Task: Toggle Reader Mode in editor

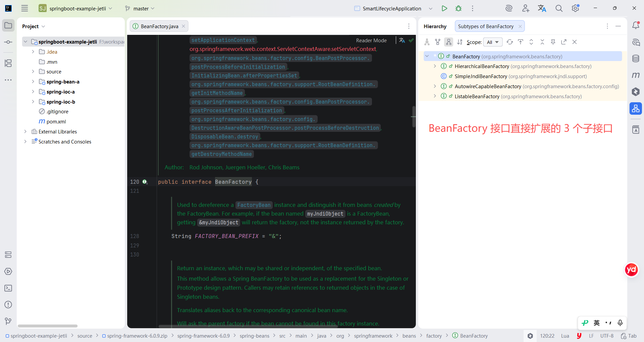Action: 371,40
